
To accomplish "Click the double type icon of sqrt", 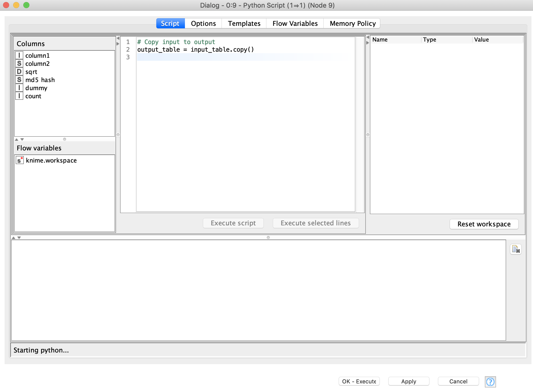I will [19, 72].
